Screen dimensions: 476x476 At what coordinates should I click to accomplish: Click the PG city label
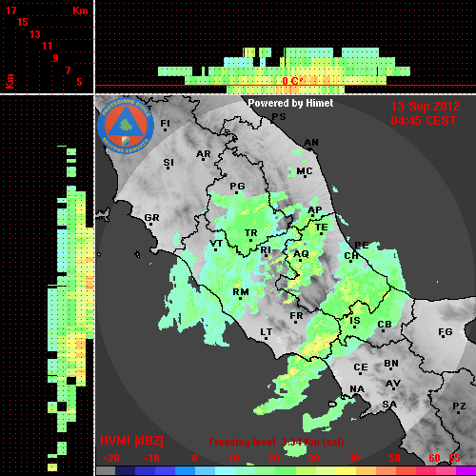tap(237, 186)
